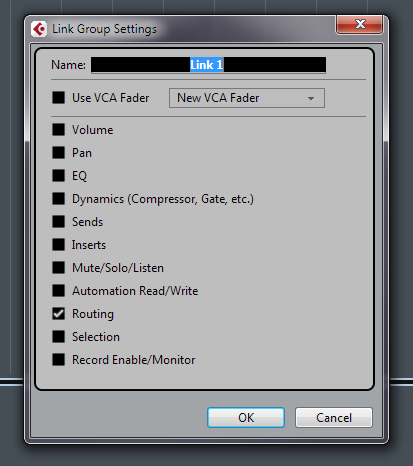Enable Mute/Solo/Listen linking
The height and width of the screenshot is (466, 413).
[58, 268]
